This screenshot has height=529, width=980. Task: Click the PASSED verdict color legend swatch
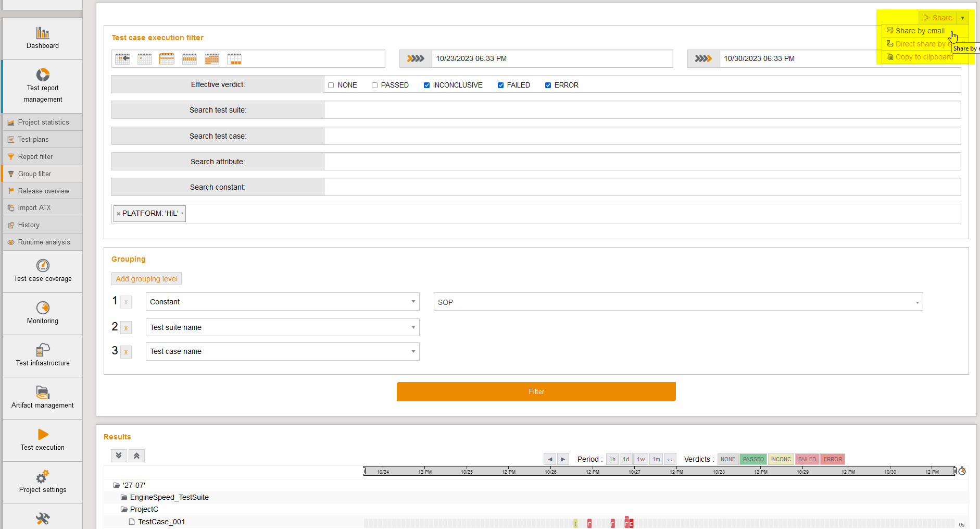[x=753, y=459]
